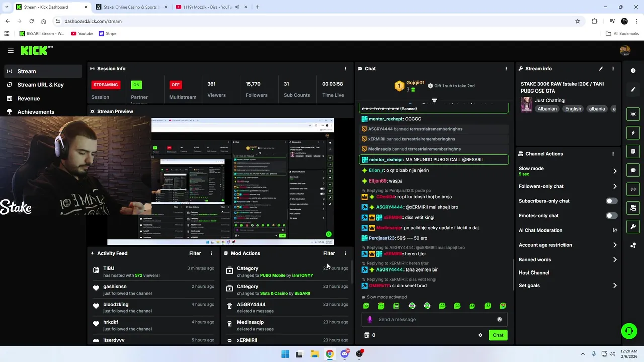This screenshot has width=644, height=362.
Task: Open Session Info three-dot options
Action: [x=345, y=69]
